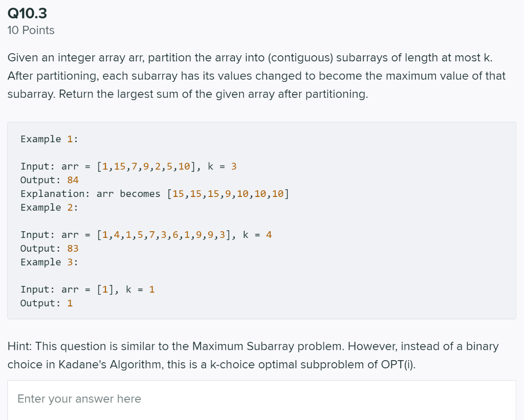The width and height of the screenshot is (524, 420).
Task: Click the 'Enter your answer here' field
Action: tap(261, 400)
